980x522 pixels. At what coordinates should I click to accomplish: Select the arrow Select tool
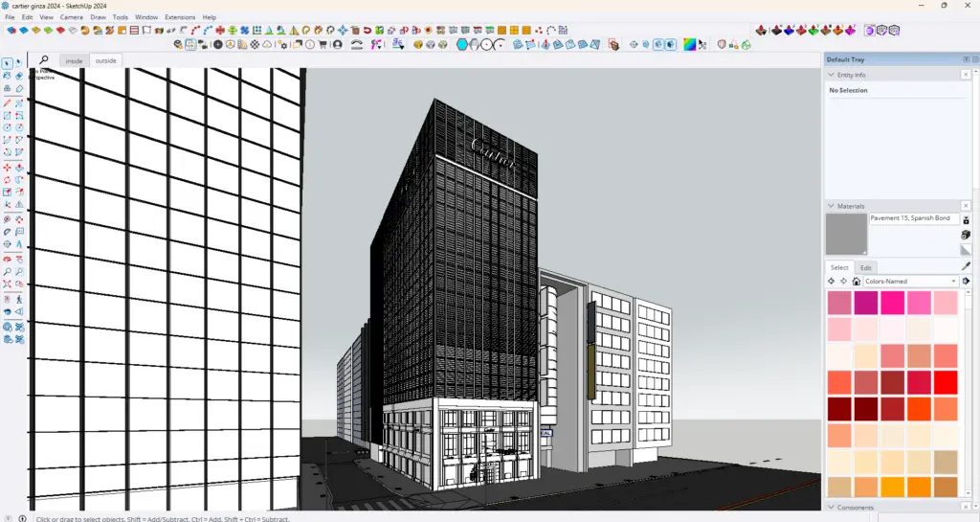(x=7, y=63)
